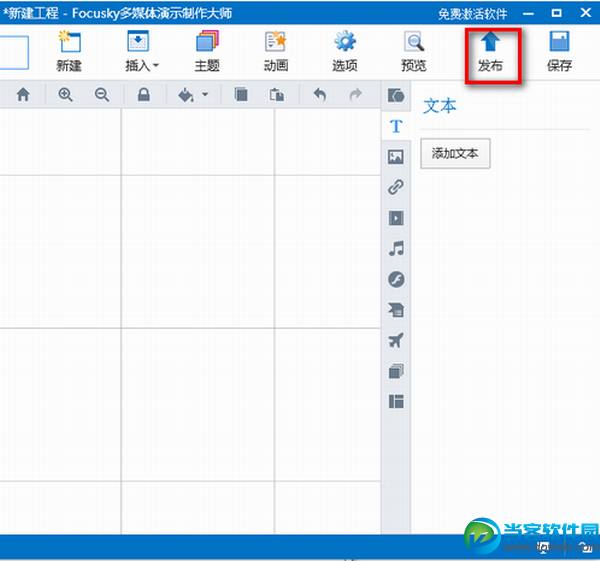Open 选项 (Options) gear settings
600x561 pixels.
tap(345, 51)
